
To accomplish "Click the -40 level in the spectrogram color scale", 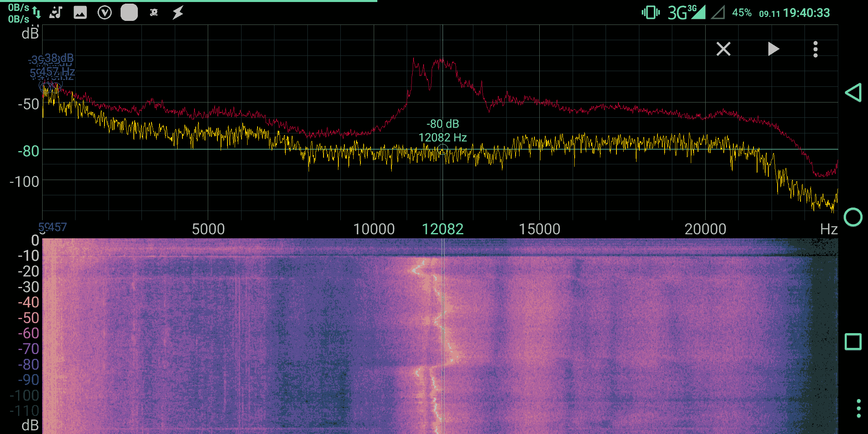I will coord(29,302).
